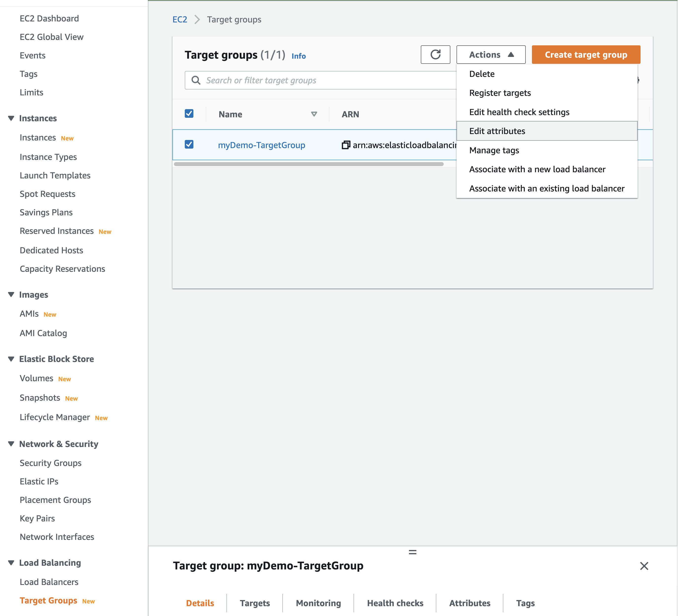Select Edit attributes menu item

[546, 131]
